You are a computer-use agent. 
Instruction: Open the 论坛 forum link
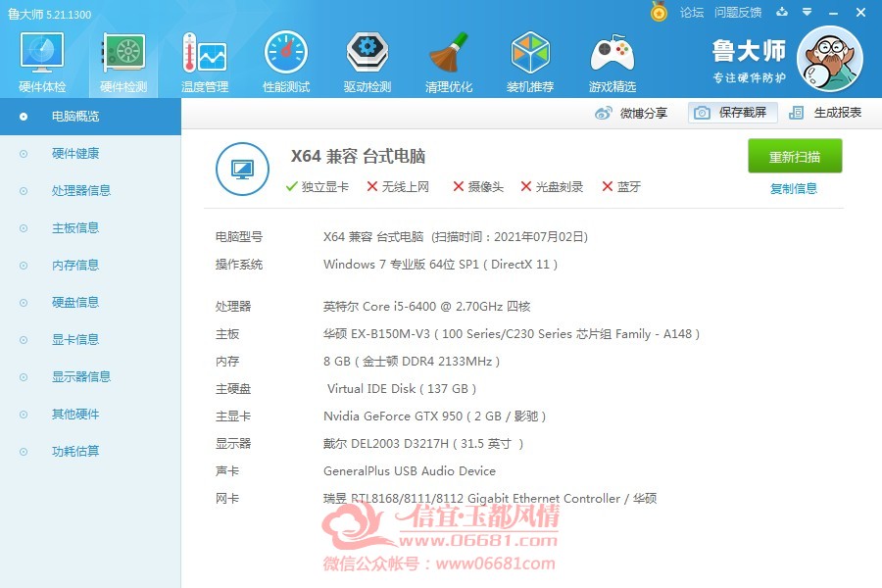692,13
